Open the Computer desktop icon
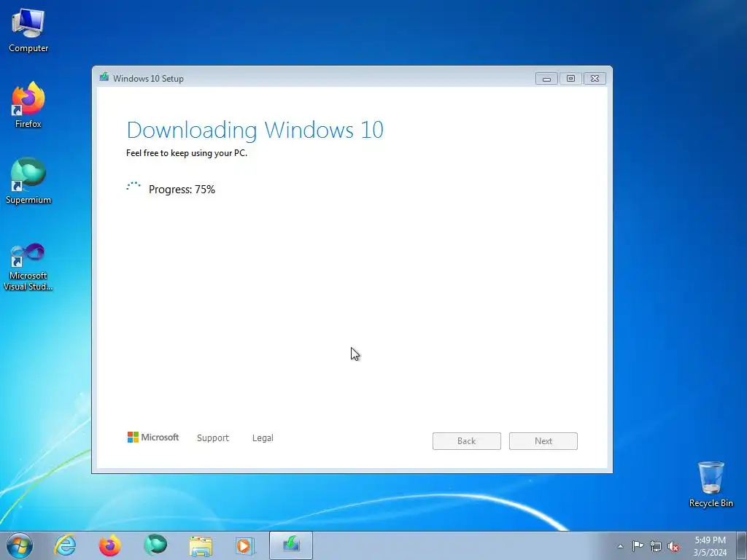Screen dimensions: 747x560 [x=28, y=31]
